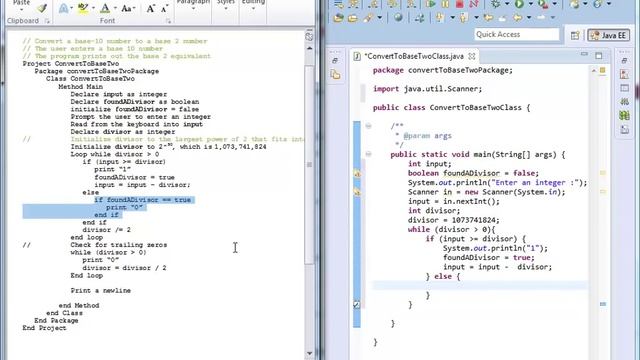640x360 pixels.
Task: Apply the font color in Word
Action: click(x=105, y=8)
